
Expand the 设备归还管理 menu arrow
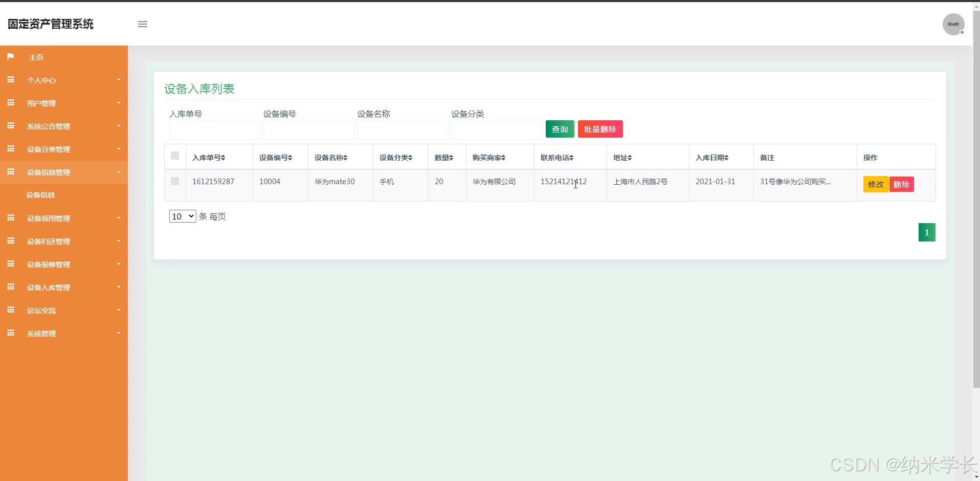coord(119,241)
